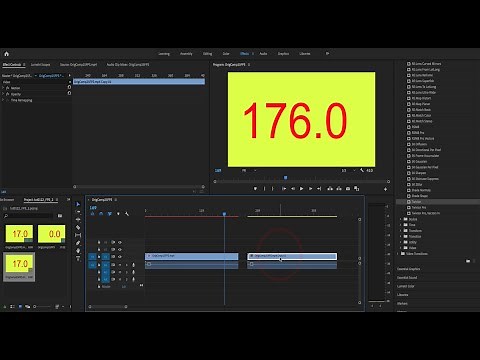The width and height of the screenshot is (480, 360).
Task: Select the Type tool
Action: [78, 258]
